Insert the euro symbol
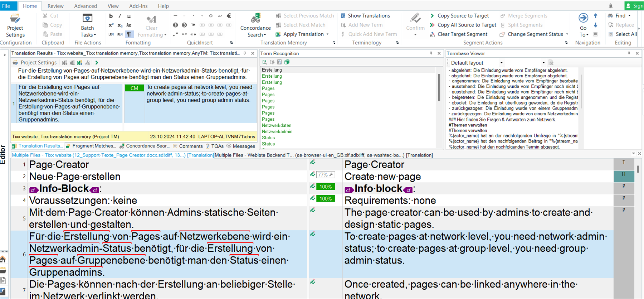The image size is (644, 299). coord(229,16)
